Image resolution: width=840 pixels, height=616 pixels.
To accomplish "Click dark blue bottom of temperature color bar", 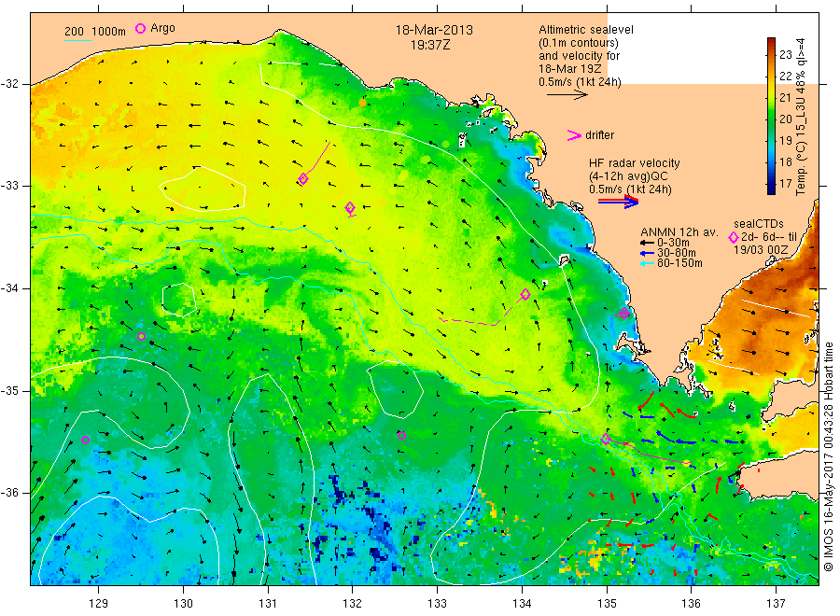I will point(772,189).
